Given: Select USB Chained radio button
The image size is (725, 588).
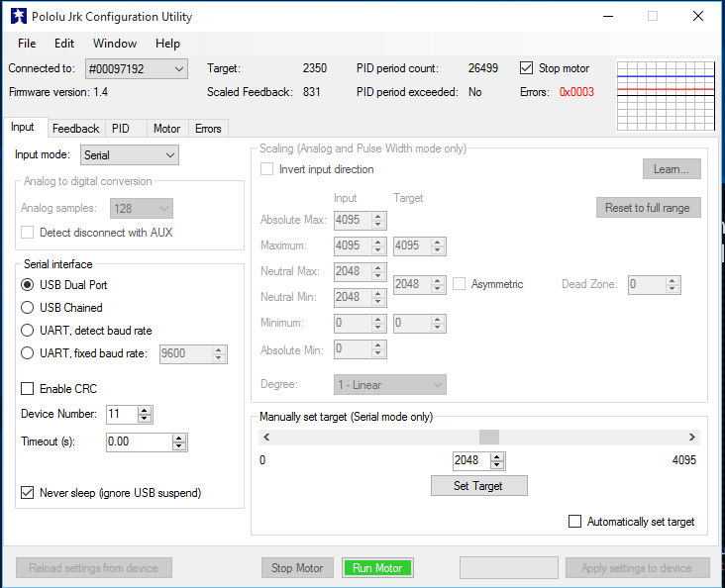Looking at the screenshot, I should click(28, 308).
